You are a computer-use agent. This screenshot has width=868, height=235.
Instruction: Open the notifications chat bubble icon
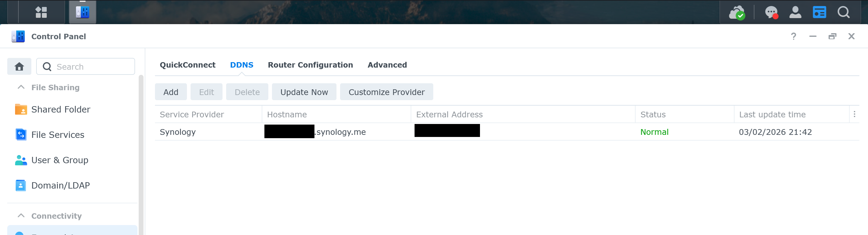pyautogui.click(x=771, y=13)
